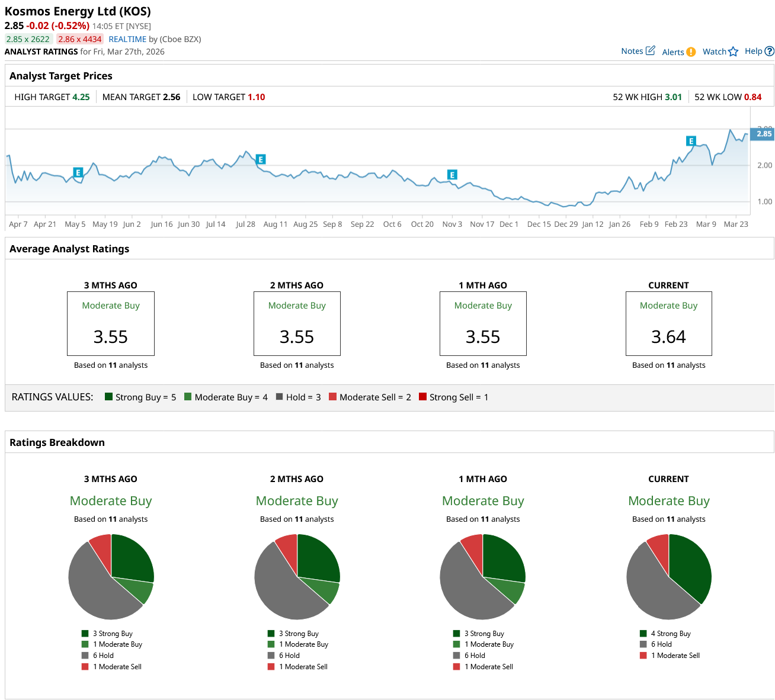Click the Moderate Sell = 2 legend swatch
This screenshot has height=700, width=775.
[332, 397]
